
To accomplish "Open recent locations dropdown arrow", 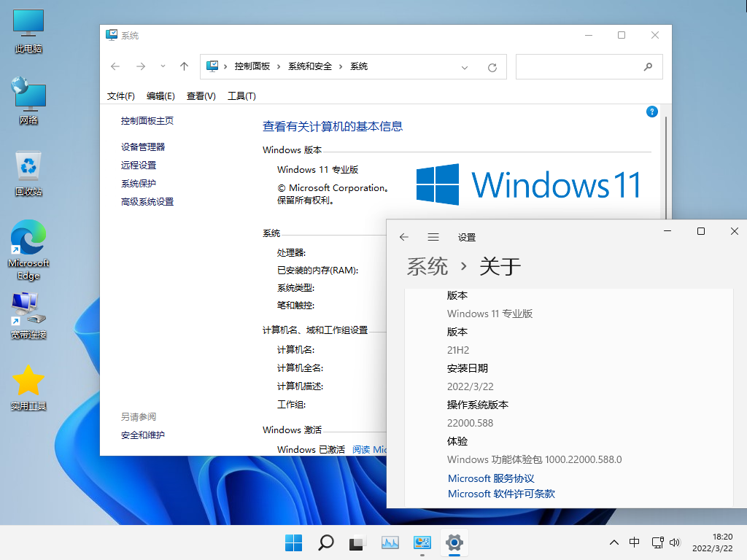I will (163, 66).
